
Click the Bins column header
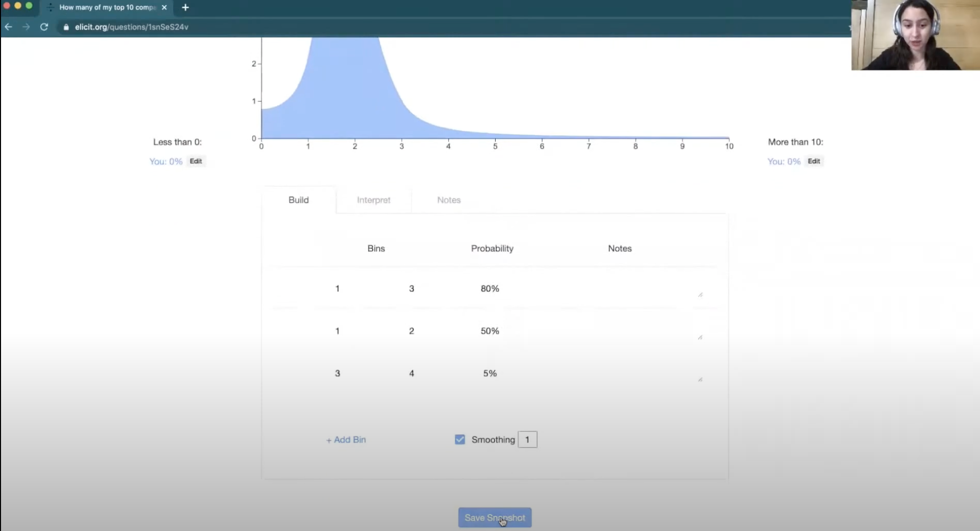(x=376, y=248)
